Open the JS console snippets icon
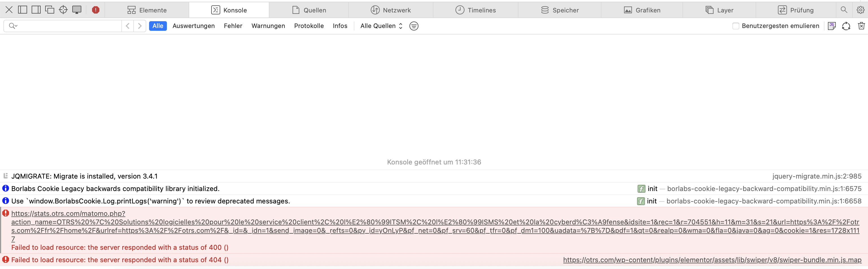The image size is (868, 269). point(831,26)
